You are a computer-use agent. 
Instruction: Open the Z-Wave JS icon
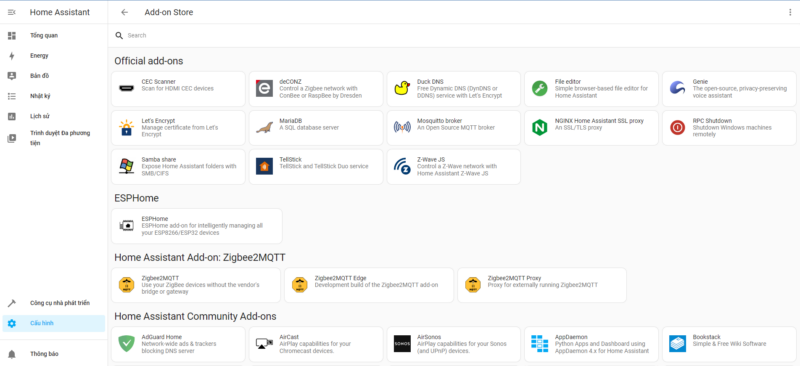tap(402, 166)
